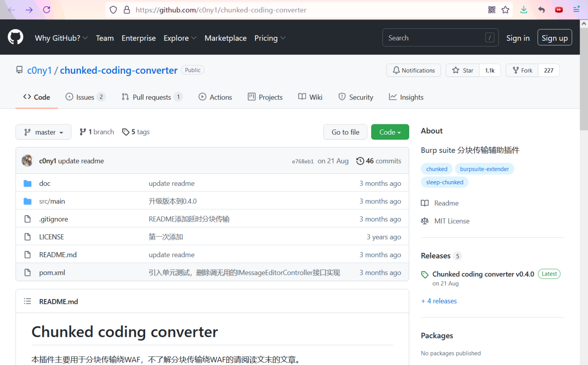The height and width of the screenshot is (365, 588).
Task: Expand the Why GitHub? menu
Action: (x=61, y=38)
